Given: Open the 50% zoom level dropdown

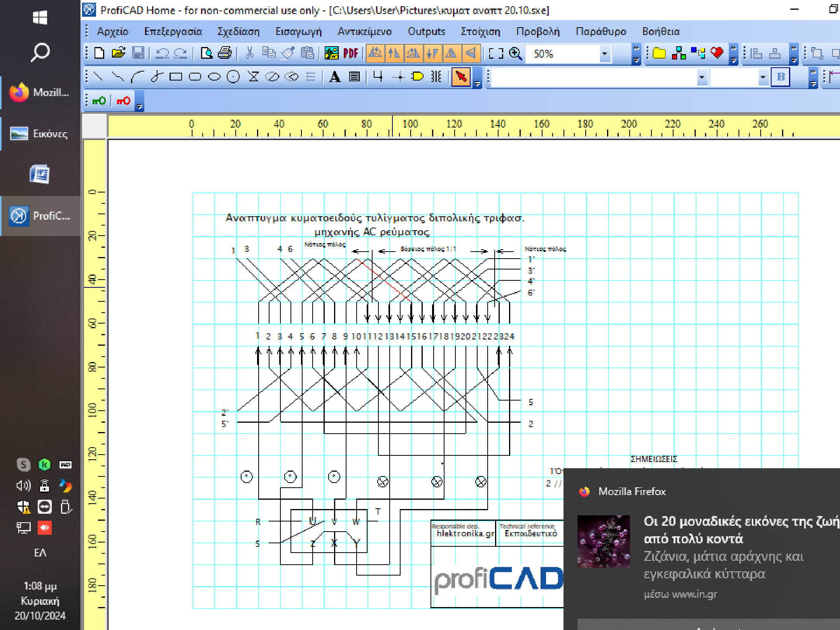Looking at the screenshot, I should pyautogui.click(x=604, y=54).
